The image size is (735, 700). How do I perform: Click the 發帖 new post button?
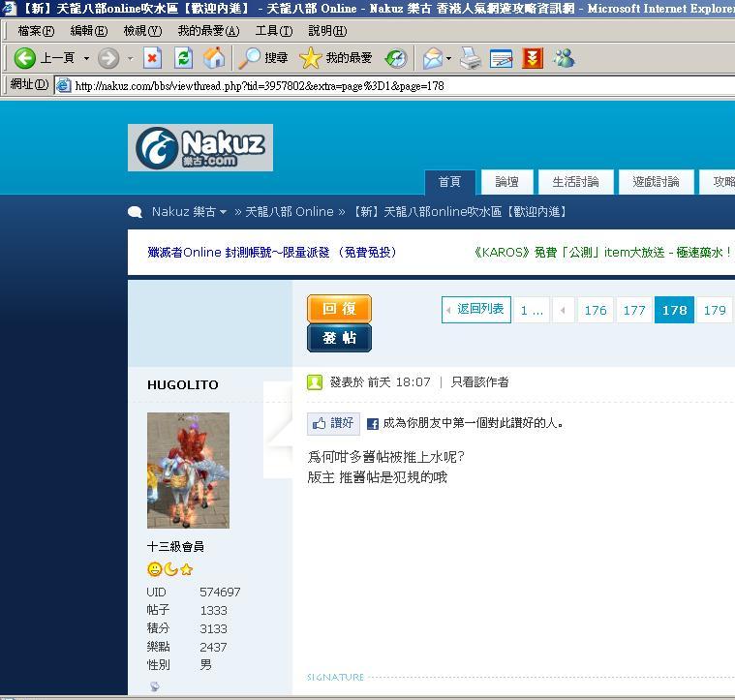click(339, 338)
